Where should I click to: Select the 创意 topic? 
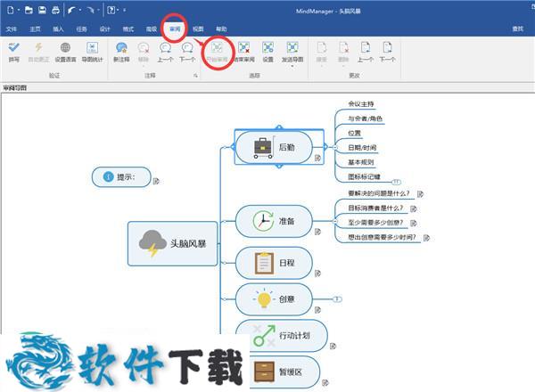274,299
